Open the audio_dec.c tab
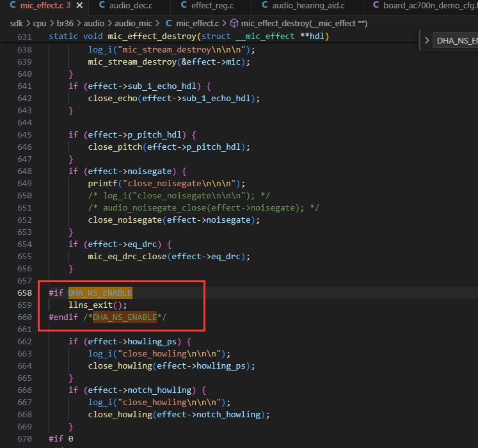This screenshot has width=478, height=448. 131,6
